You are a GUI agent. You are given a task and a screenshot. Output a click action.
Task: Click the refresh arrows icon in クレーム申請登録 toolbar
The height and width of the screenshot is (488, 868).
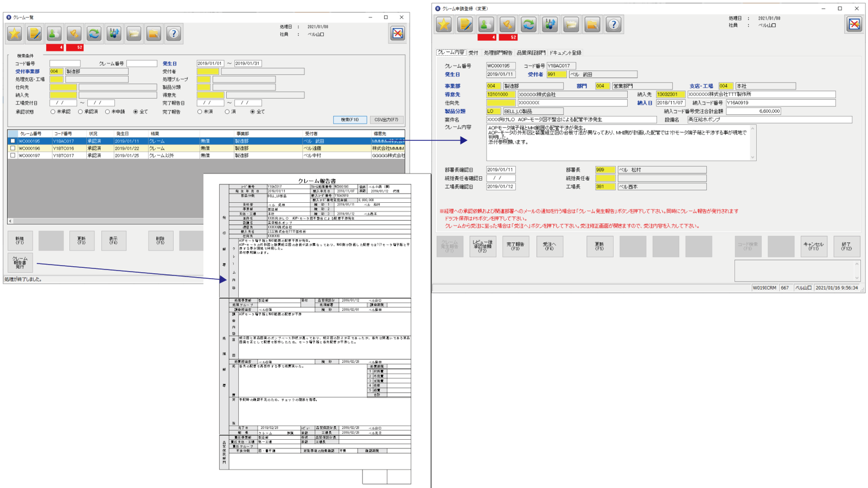pyautogui.click(x=528, y=24)
